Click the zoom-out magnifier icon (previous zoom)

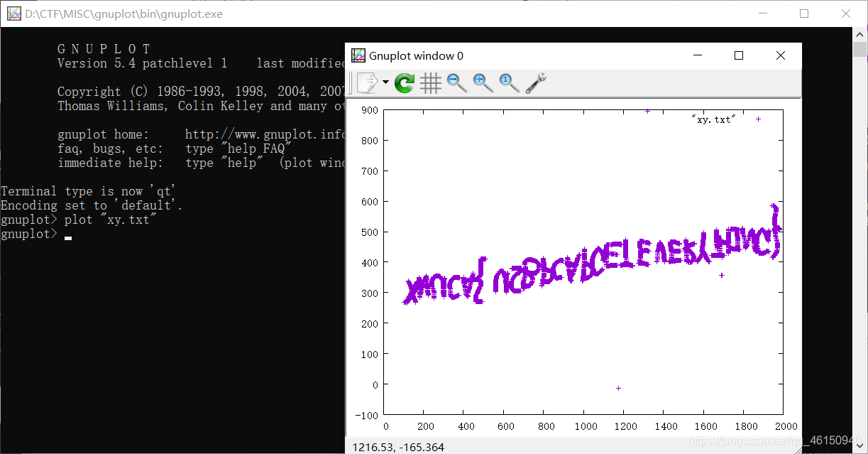(x=457, y=83)
